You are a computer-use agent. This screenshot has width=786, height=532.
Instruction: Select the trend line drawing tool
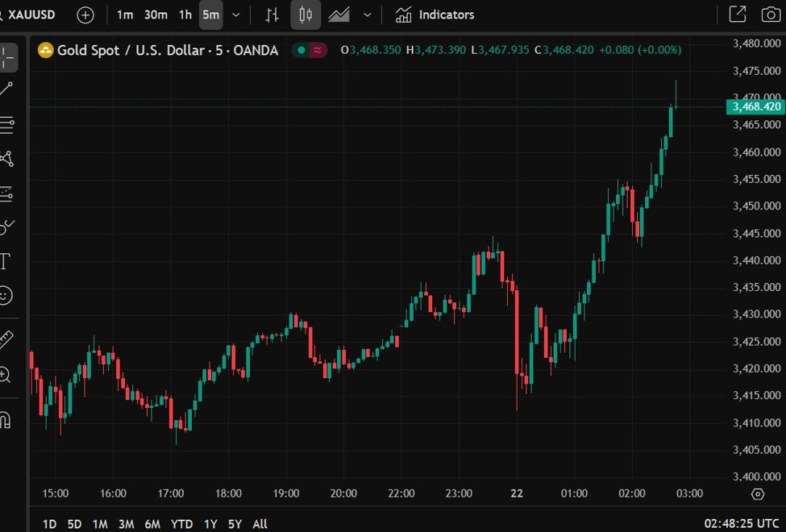pyautogui.click(x=6, y=89)
